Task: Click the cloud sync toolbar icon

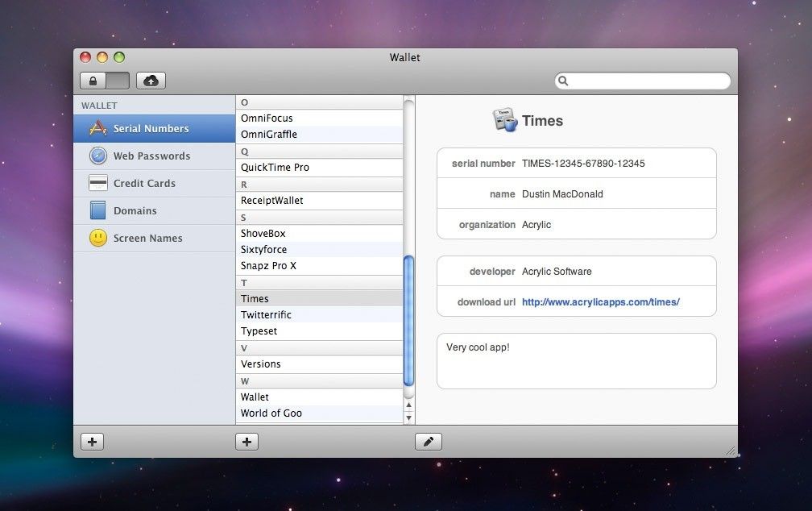Action: 150,80
